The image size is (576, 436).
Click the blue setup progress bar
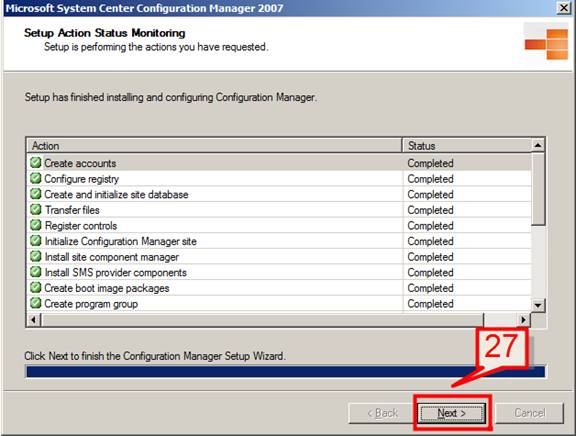pyautogui.click(x=286, y=371)
